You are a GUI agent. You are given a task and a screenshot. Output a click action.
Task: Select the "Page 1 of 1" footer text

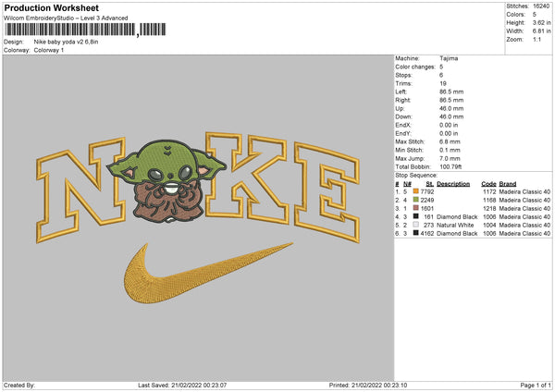coord(536,385)
